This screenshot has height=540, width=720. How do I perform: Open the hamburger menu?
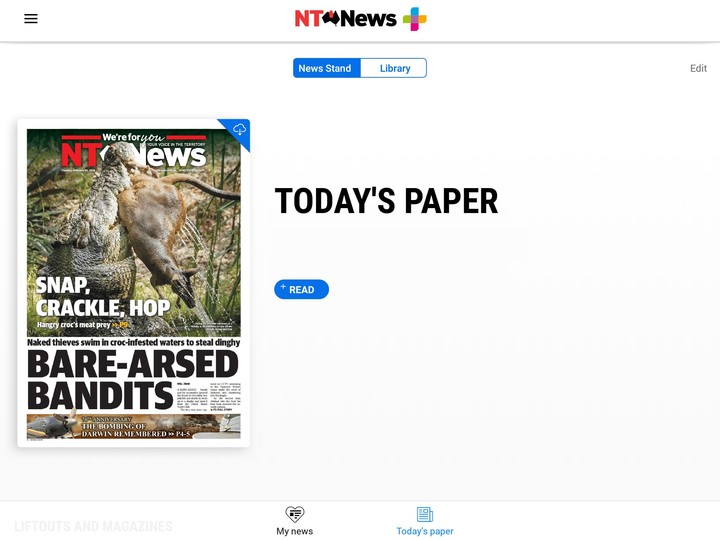pos(31,19)
